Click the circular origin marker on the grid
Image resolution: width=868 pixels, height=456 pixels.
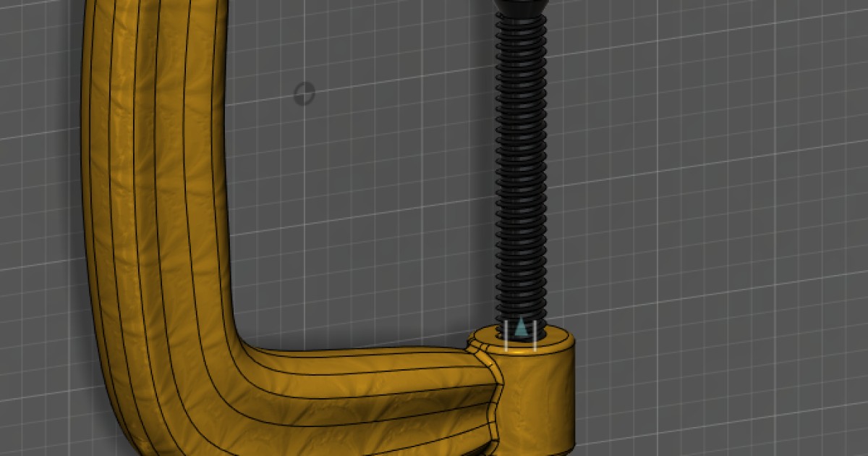click(305, 92)
